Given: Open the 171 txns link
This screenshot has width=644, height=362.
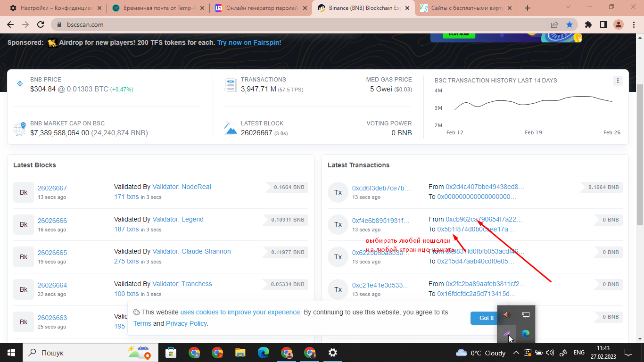Looking at the screenshot, I should click(x=126, y=197).
